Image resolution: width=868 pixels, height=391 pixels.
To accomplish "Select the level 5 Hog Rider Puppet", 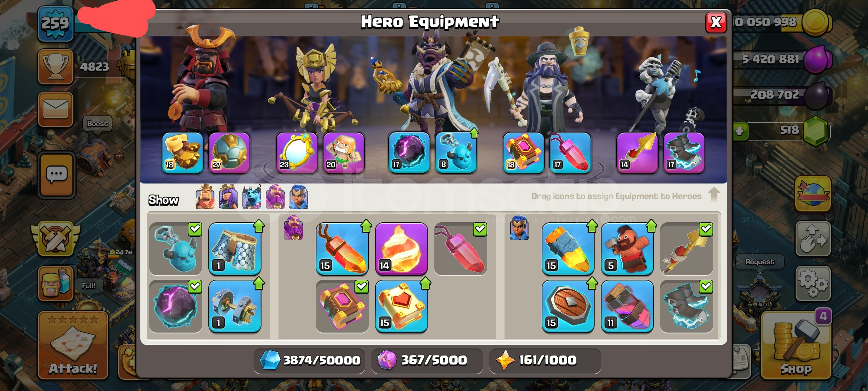I will click(627, 249).
